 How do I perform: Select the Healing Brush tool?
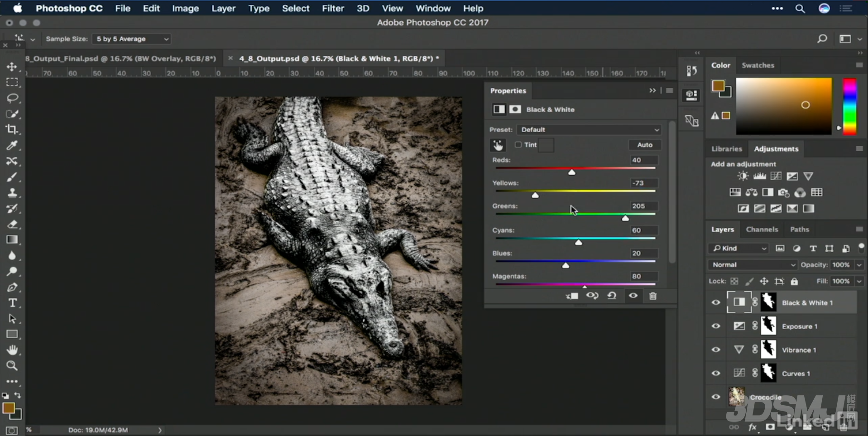pos(12,161)
